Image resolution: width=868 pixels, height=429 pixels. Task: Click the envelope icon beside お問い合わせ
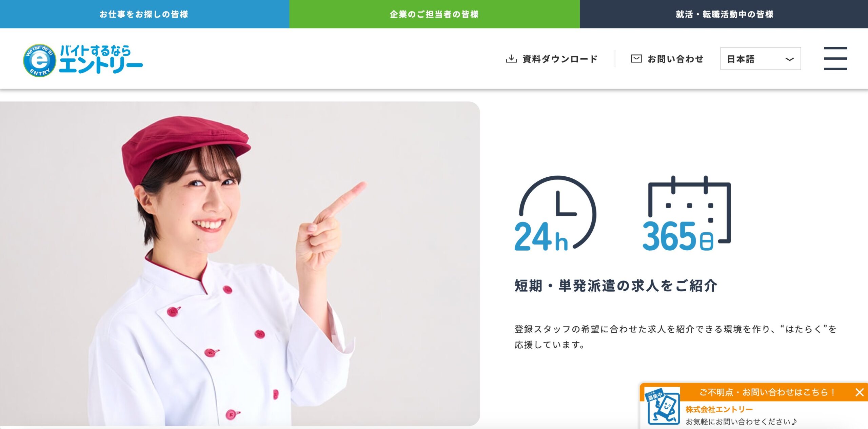click(x=636, y=58)
